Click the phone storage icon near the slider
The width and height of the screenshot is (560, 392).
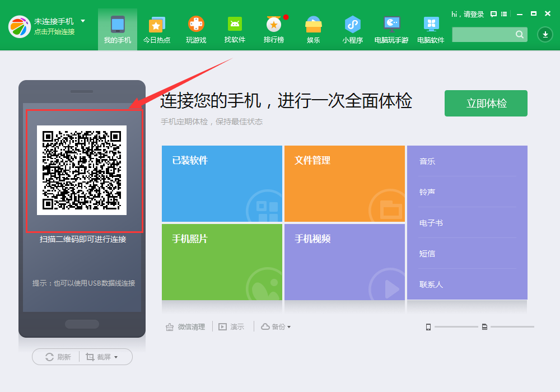428,326
